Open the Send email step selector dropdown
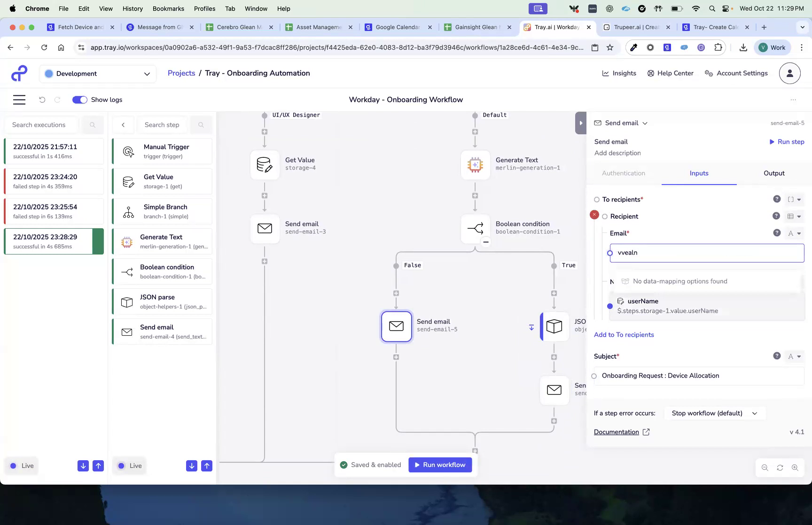This screenshot has height=525, width=812. [645, 123]
